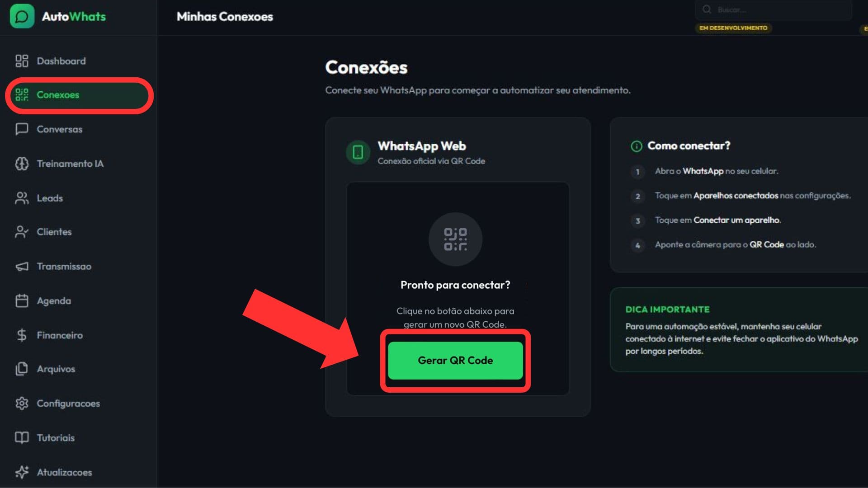Screen dimensions: 868x488
Task: Select the Arquivos files icon
Action: coord(22,369)
